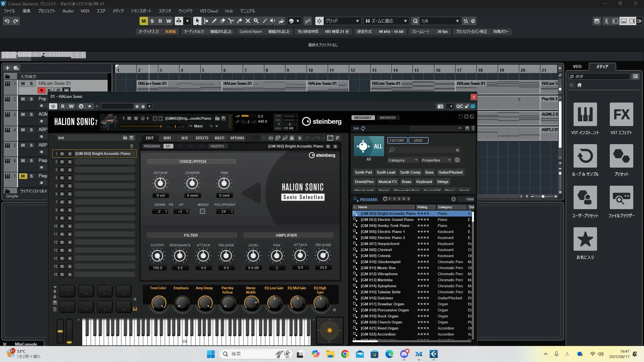Screen dimensions: 644x362
Task: Open the Favorites star tile
Action: point(585,239)
